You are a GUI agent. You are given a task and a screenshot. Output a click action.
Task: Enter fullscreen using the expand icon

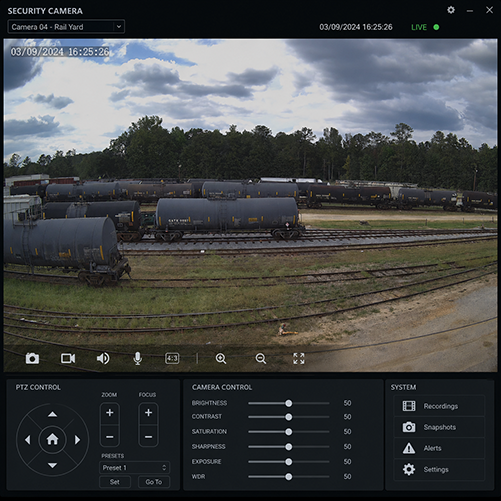(299, 359)
